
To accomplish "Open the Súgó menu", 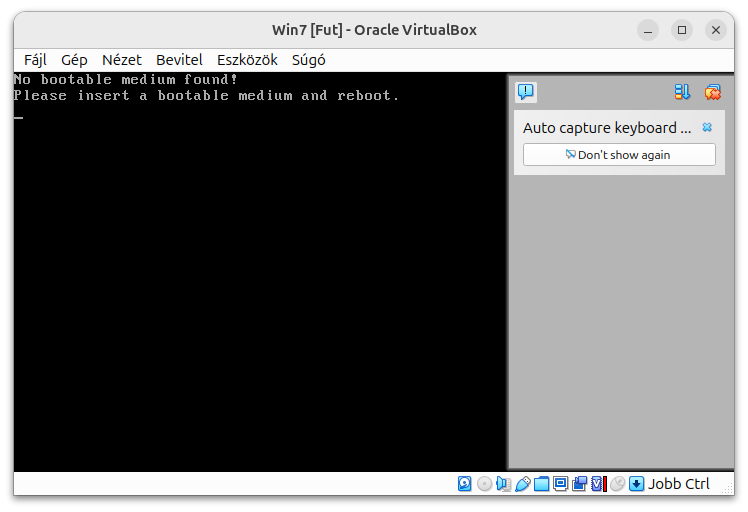I will pyautogui.click(x=308, y=60).
